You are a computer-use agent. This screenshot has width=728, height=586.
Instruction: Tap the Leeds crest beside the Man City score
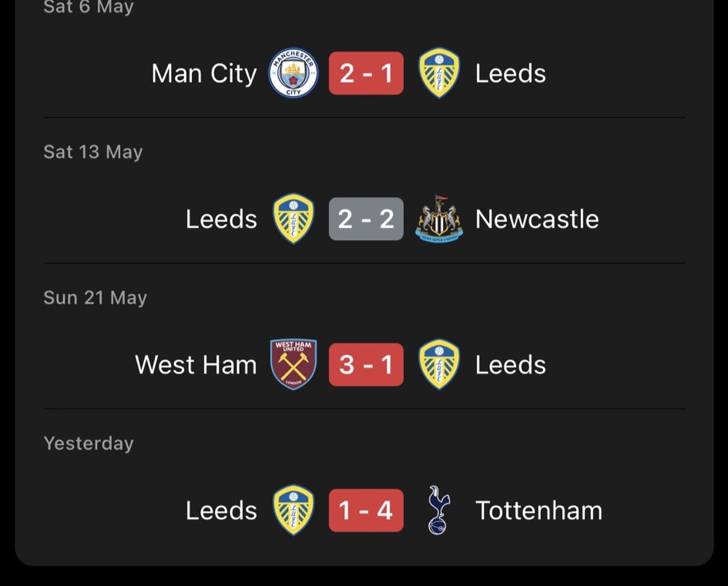tap(439, 73)
